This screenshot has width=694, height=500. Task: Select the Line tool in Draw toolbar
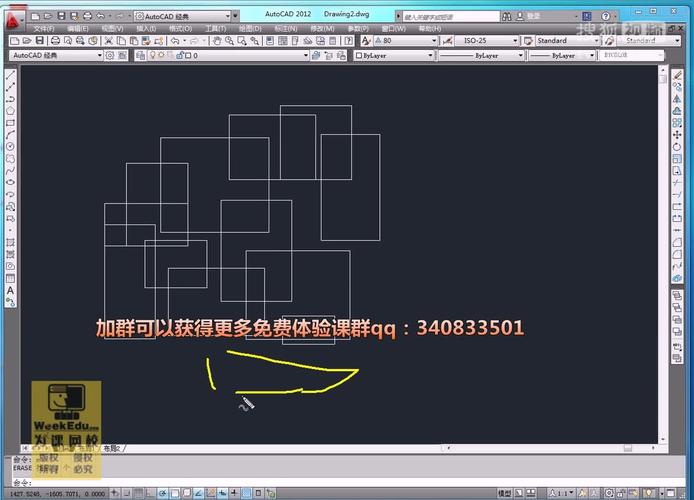(x=11, y=75)
